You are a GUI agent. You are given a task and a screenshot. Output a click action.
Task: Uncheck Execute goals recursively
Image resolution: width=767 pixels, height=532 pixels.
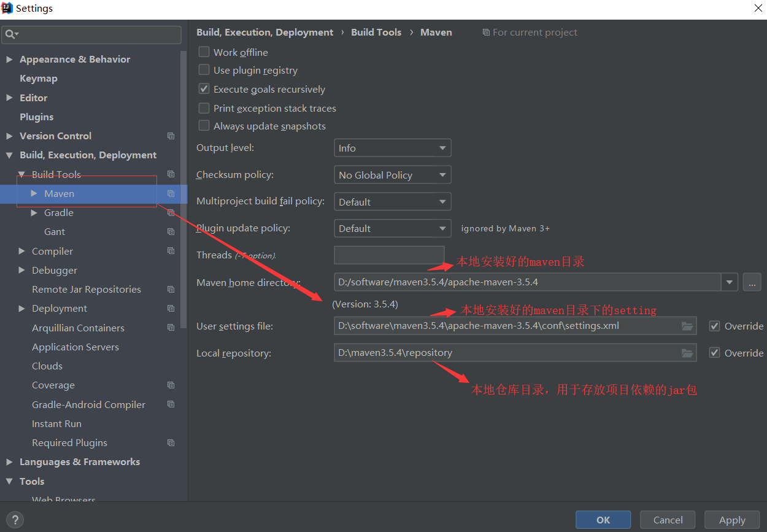(x=204, y=89)
